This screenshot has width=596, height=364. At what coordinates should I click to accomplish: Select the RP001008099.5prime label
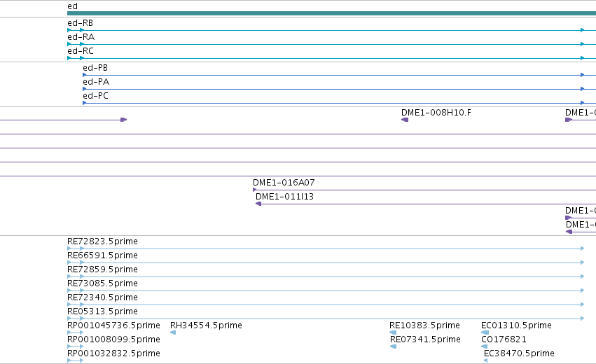pos(113,339)
